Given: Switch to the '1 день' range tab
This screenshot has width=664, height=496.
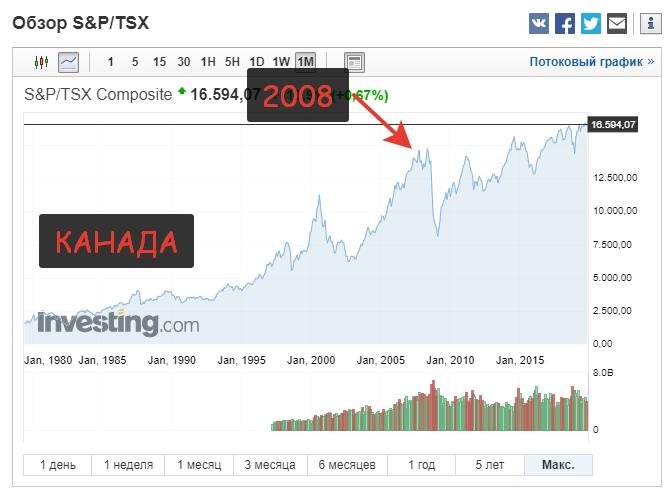Looking at the screenshot, I should (x=57, y=465).
